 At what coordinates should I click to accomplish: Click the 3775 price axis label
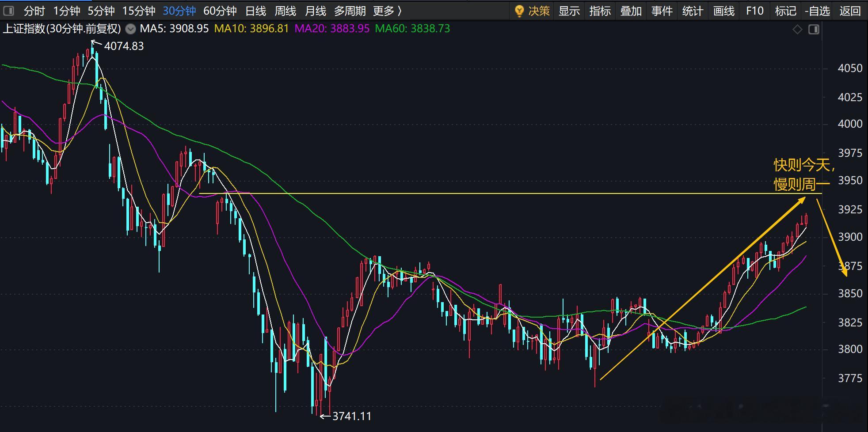pos(850,378)
